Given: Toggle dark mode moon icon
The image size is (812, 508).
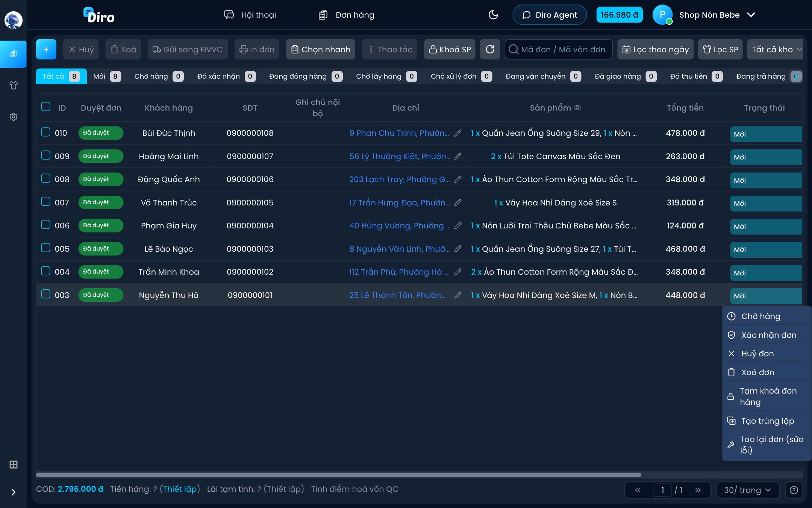Looking at the screenshot, I should 493,15.
